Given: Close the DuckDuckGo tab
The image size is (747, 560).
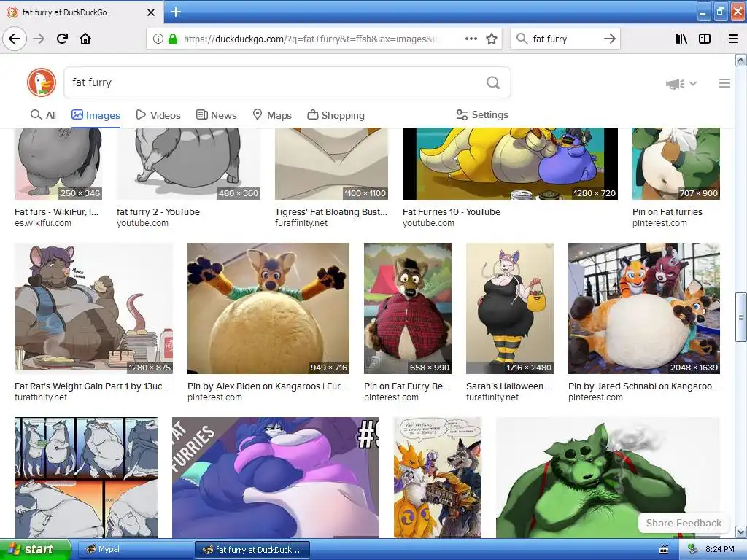Looking at the screenshot, I should click(151, 12).
